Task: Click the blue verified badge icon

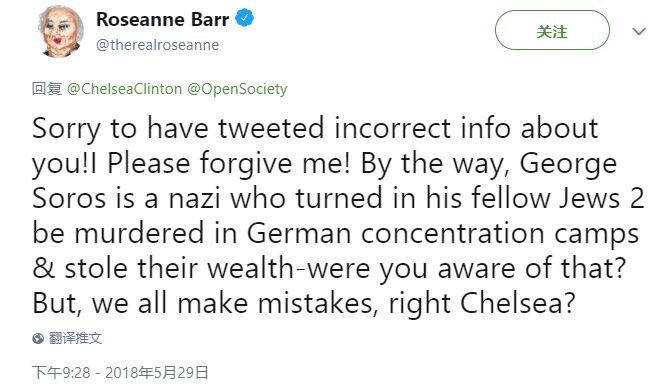Action: (244, 19)
